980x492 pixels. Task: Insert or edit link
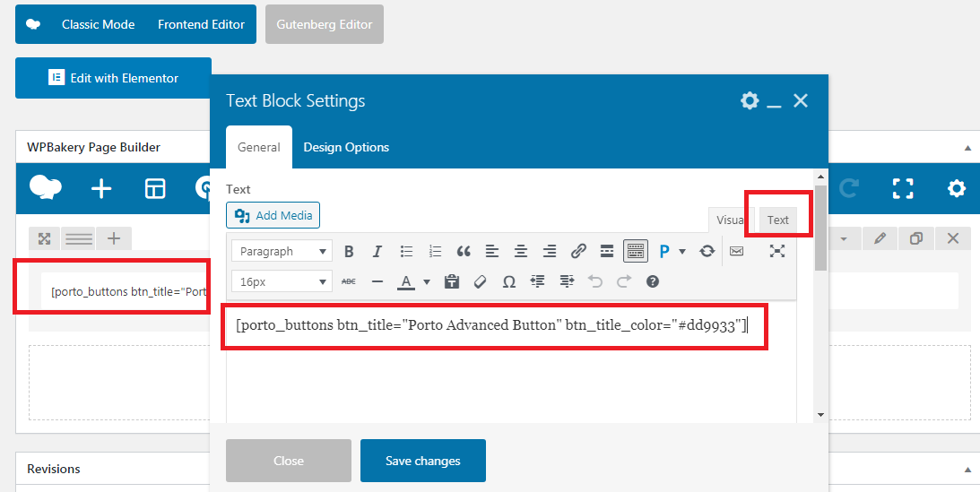[x=578, y=252]
